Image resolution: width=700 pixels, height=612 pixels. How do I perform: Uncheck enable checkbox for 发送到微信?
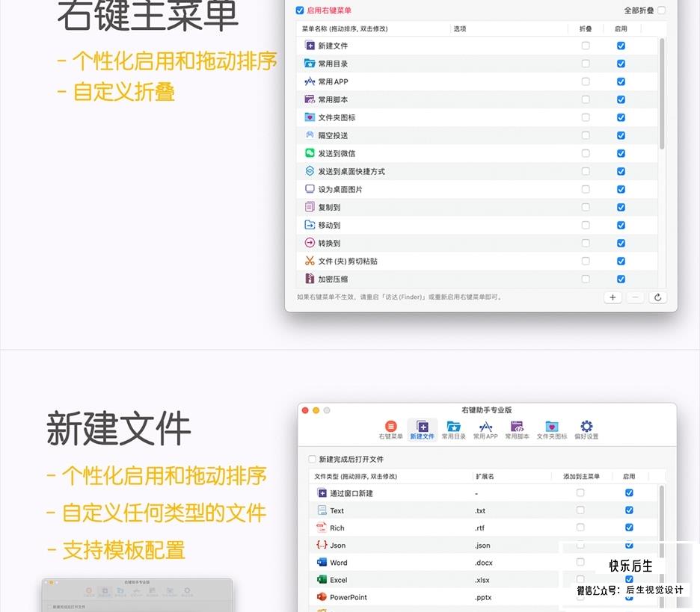click(621, 153)
